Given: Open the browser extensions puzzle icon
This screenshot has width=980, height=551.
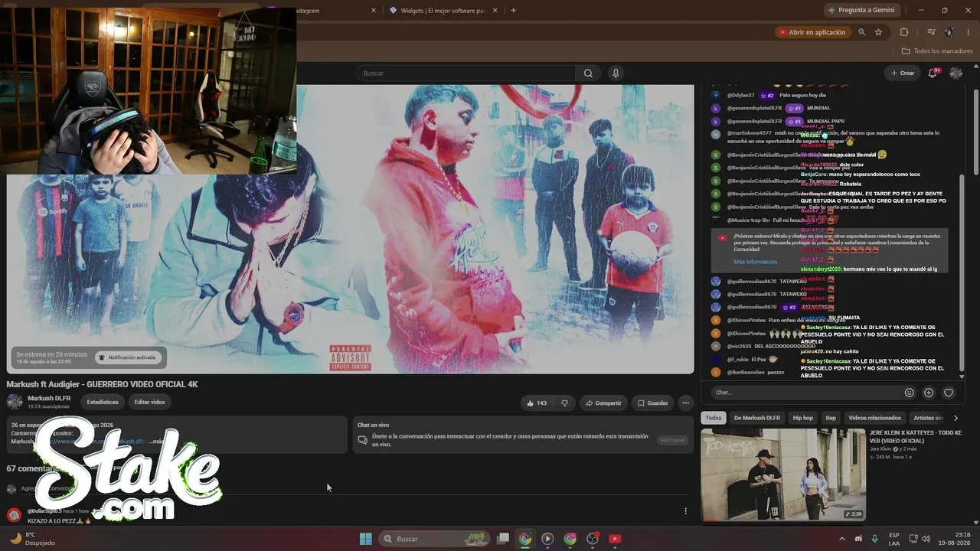Looking at the screenshot, I should coord(904,32).
